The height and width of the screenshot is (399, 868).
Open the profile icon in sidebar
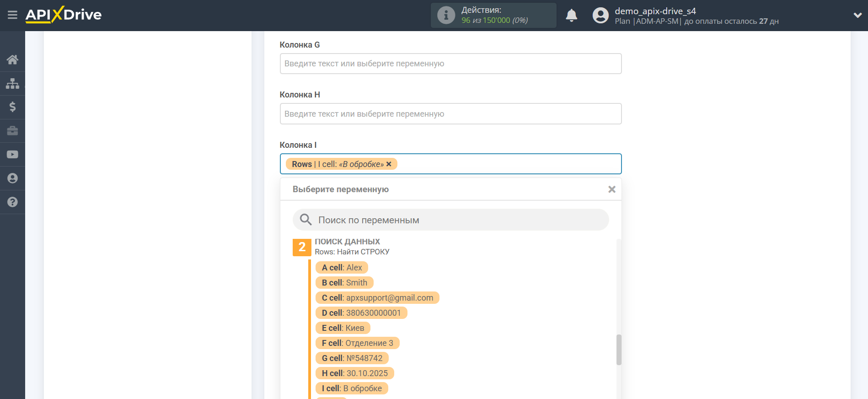point(12,178)
